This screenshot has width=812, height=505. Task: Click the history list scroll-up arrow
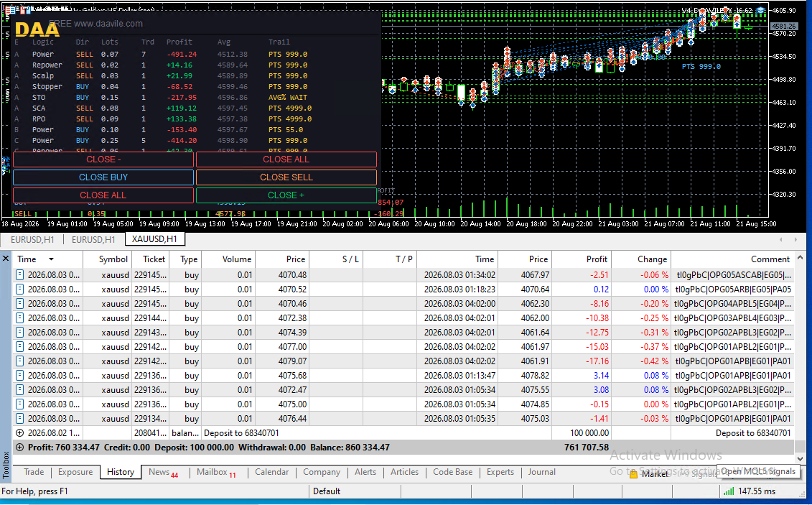(800, 257)
